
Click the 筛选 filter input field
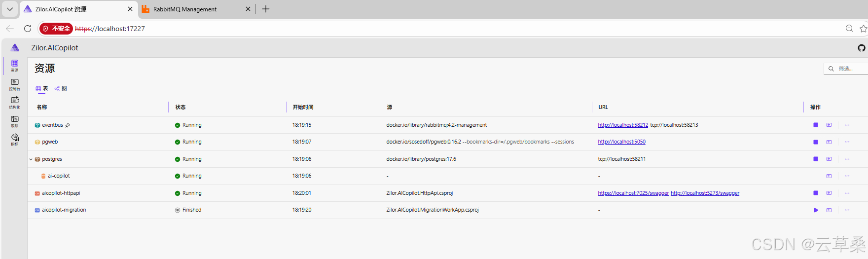846,69
